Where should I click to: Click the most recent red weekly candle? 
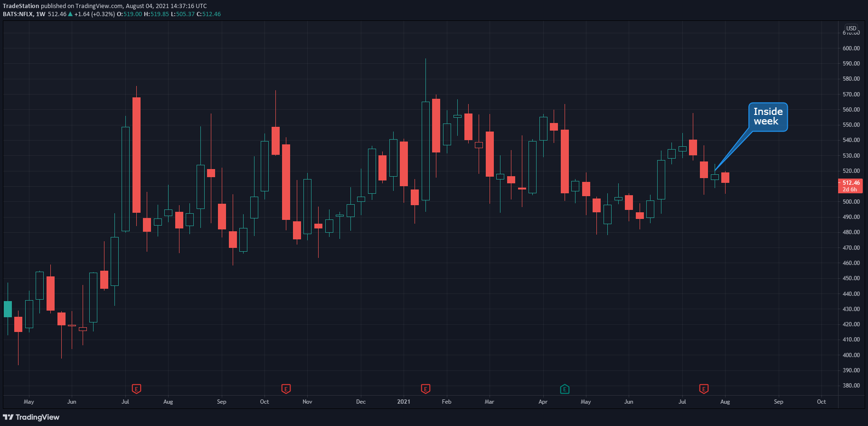725,178
